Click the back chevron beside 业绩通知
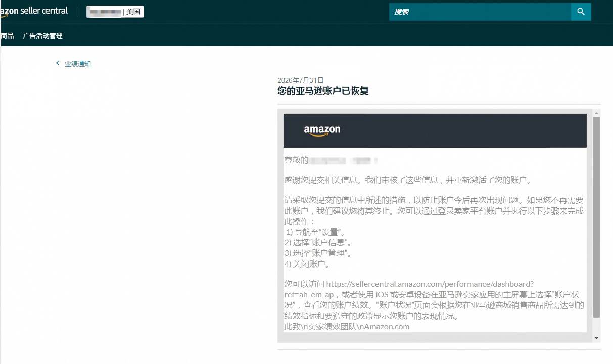The image size is (613, 364). [58, 63]
